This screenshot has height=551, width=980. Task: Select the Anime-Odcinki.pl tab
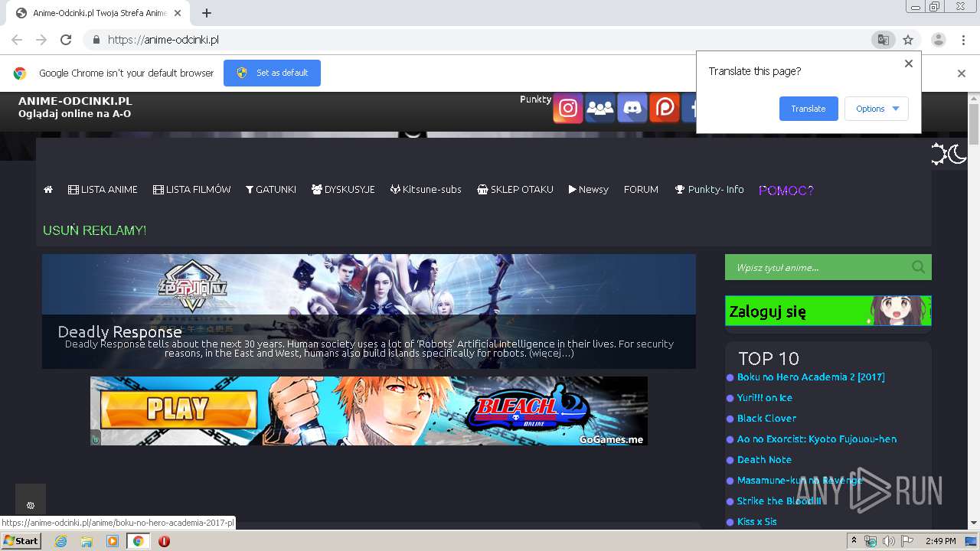(98, 13)
